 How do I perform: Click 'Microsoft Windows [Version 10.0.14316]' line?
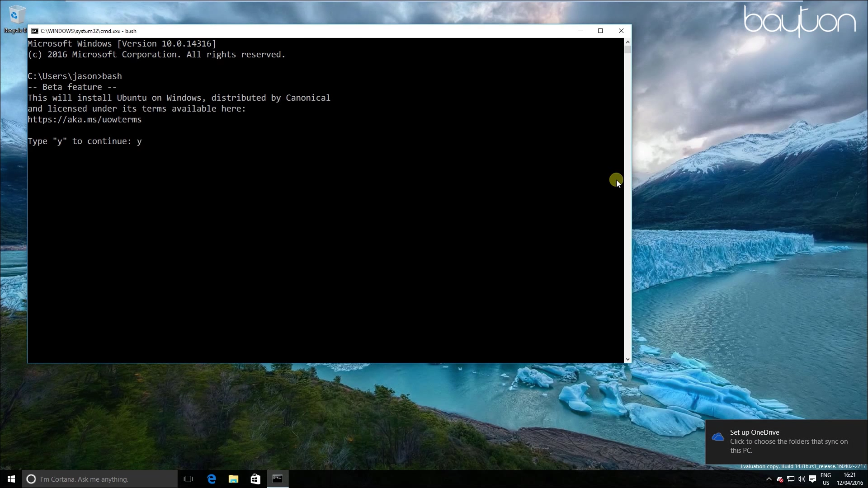122,44
